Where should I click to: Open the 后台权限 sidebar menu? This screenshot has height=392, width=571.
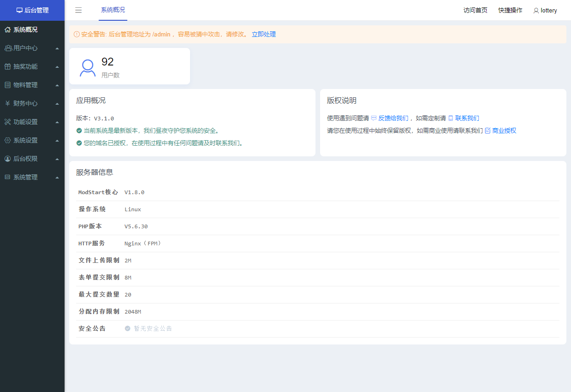[32, 159]
